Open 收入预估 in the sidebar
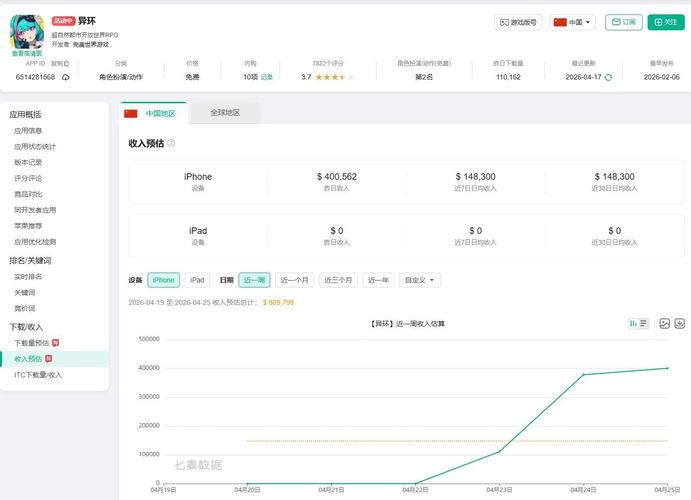 28,359
